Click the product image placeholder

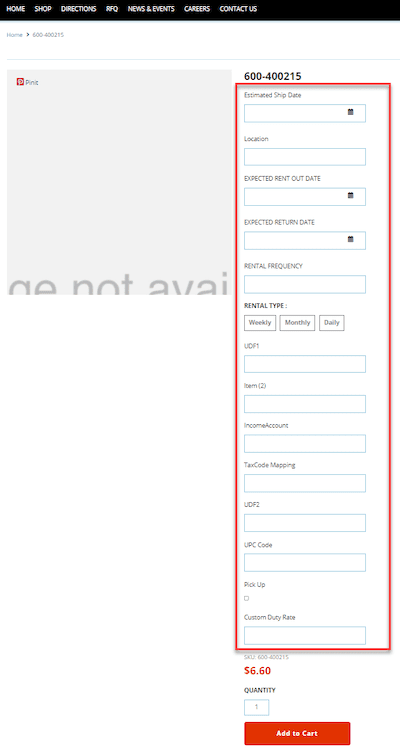119,182
